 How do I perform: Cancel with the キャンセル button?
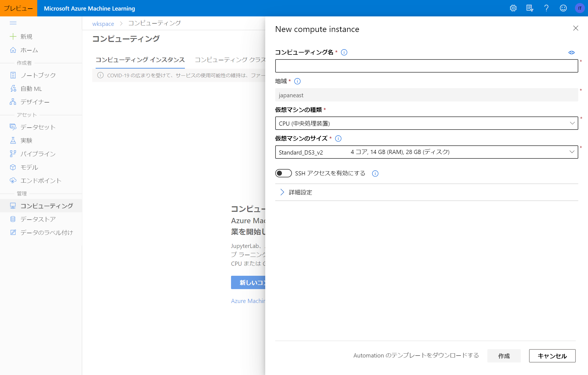pyautogui.click(x=552, y=356)
